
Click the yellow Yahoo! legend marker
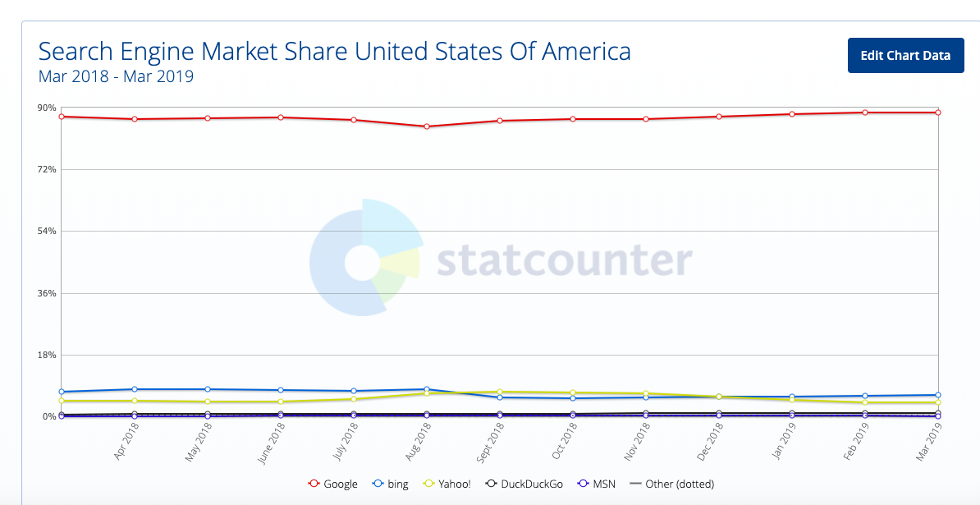[427, 484]
